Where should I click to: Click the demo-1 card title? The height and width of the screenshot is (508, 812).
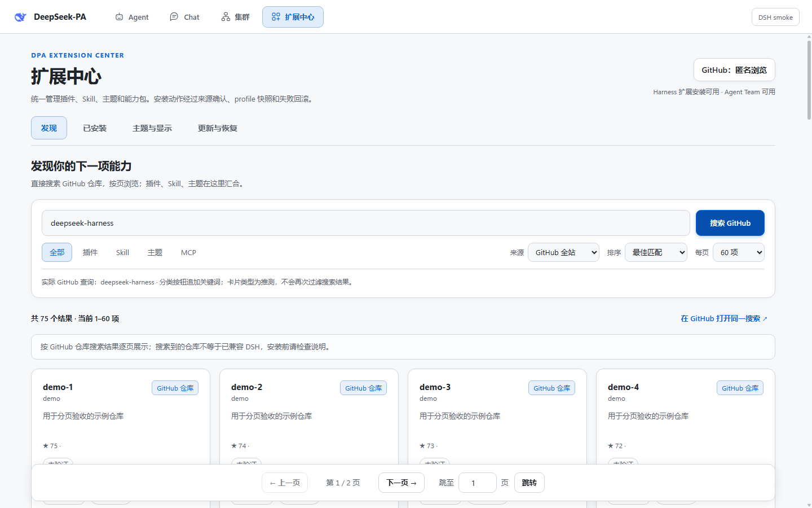point(58,387)
